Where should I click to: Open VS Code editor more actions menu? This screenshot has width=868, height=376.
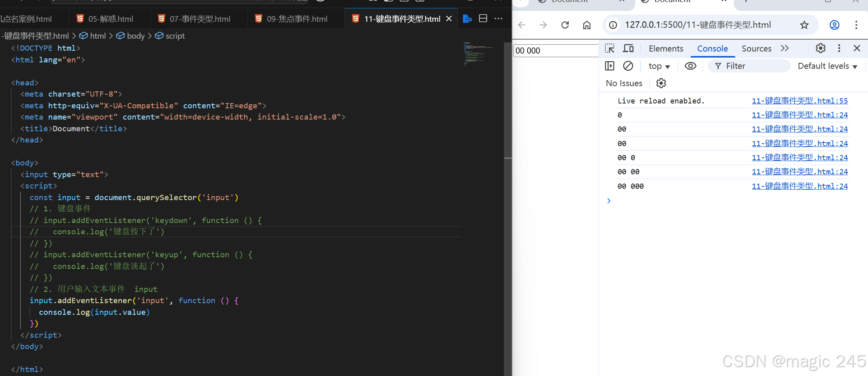click(x=498, y=19)
